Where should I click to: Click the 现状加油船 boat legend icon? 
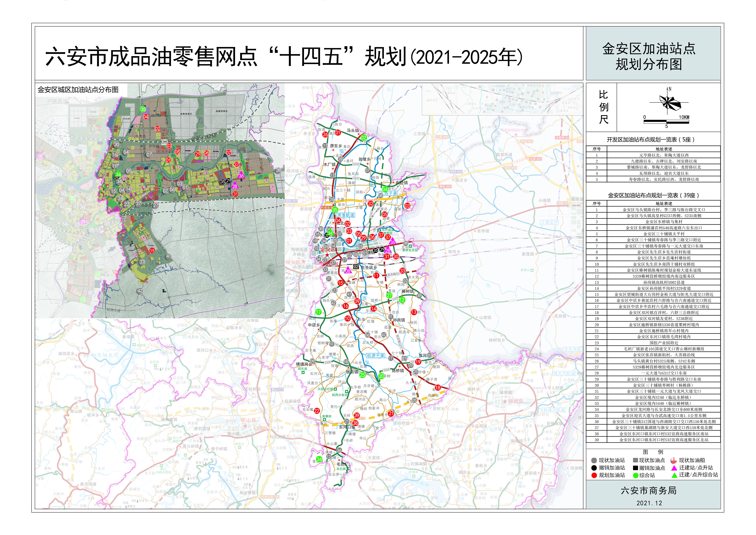tap(674, 461)
